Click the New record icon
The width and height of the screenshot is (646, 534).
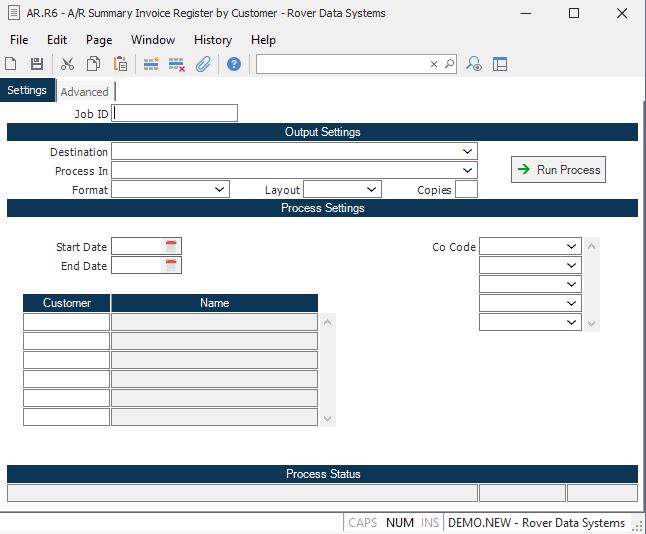pyautogui.click(x=12, y=64)
